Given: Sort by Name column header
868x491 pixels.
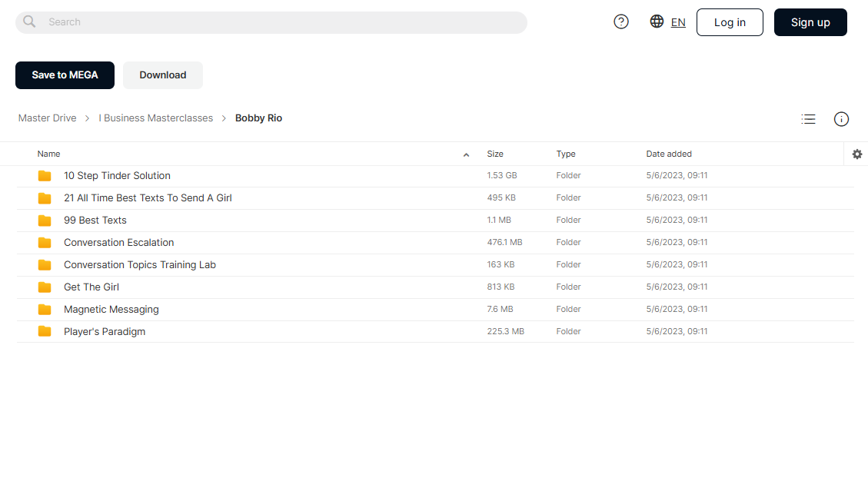Looking at the screenshot, I should click(x=48, y=154).
